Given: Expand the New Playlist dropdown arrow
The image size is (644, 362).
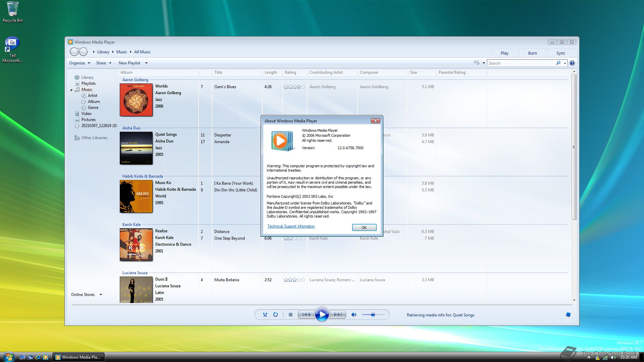Looking at the screenshot, I should pos(146,63).
